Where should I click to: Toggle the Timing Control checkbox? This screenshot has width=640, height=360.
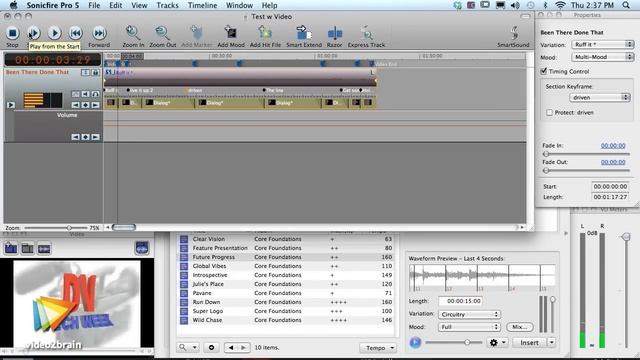[x=544, y=71]
